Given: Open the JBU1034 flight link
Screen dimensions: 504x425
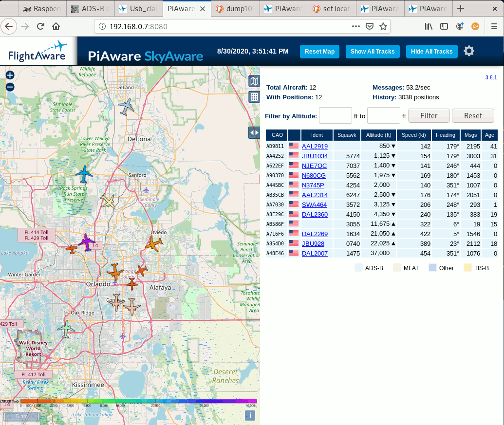Looking at the screenshot, I should click(315, 156).
